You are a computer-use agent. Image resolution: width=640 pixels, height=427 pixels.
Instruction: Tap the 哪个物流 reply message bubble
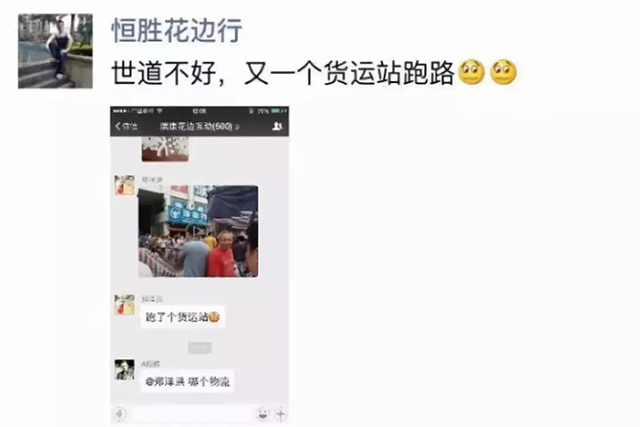point(187,382)
